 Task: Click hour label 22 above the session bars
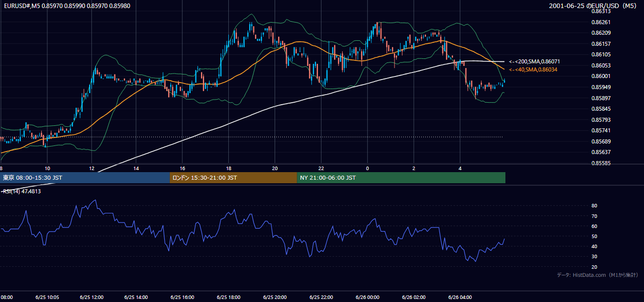coord(321,168)
